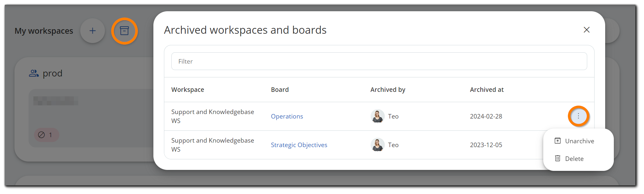Click the blocked badge showing 1 on prod board
This screenshot has width=644, height=194.
pyautogui.click(x=46, y=135)
